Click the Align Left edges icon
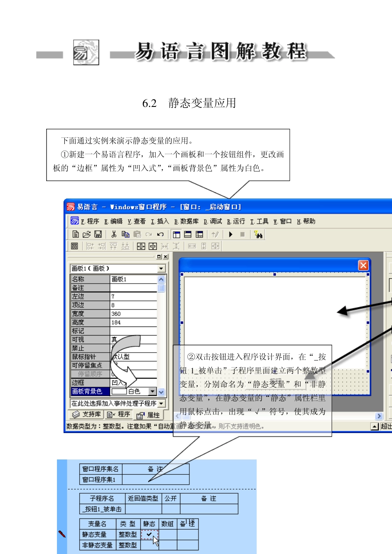 (90, 246)
